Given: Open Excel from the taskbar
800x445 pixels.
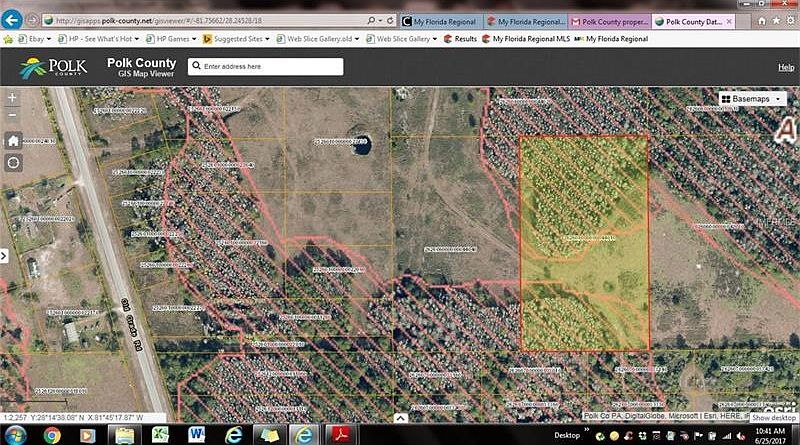Looking at the screenshot, I should (160, 435).
